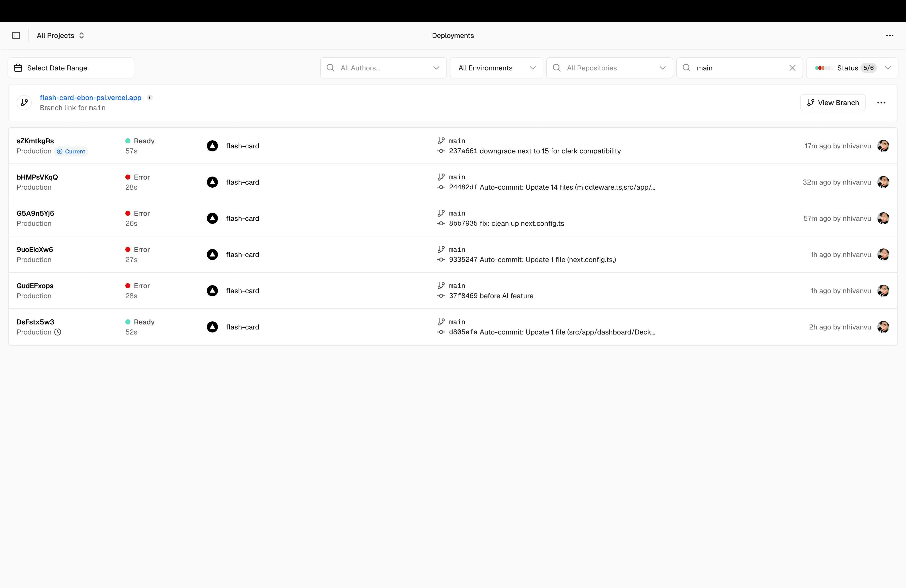
Task: Click commit 9335247 Auto-commit next.config.ts message
Action: (533, 260)
